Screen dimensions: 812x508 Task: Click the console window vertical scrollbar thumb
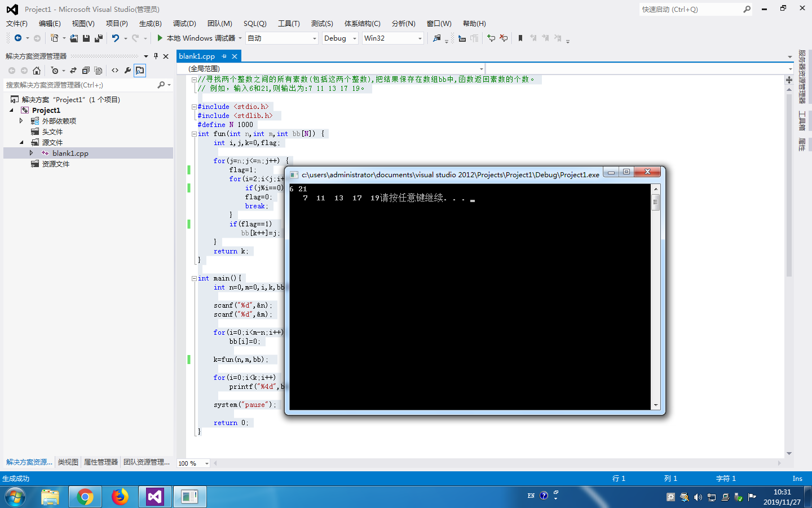(x=655, y=202)
